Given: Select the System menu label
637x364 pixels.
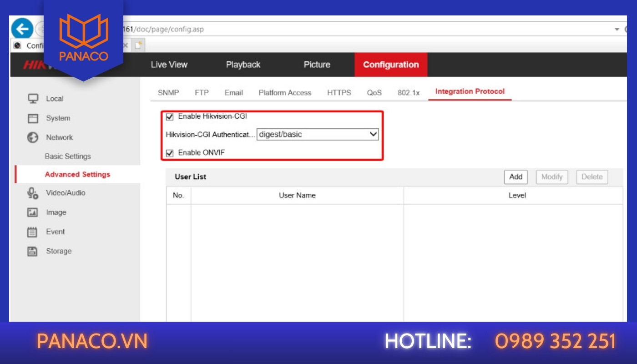Looking at the screenshot, I should tap(58, 118).
